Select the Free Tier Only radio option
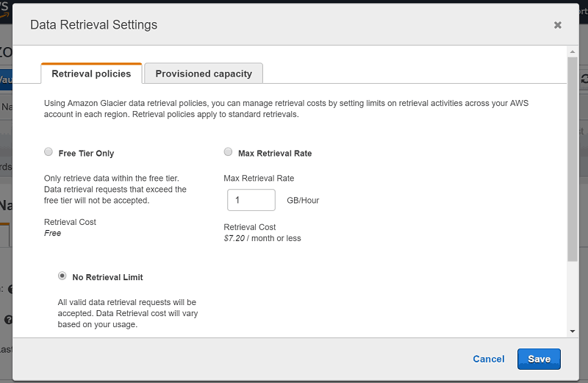Viewport: 588px width, 383px height. 49,152
